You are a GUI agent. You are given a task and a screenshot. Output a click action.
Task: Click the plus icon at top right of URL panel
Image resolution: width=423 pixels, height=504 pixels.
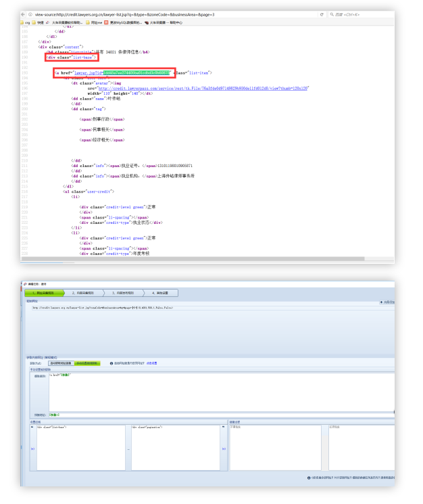point(381,302)
